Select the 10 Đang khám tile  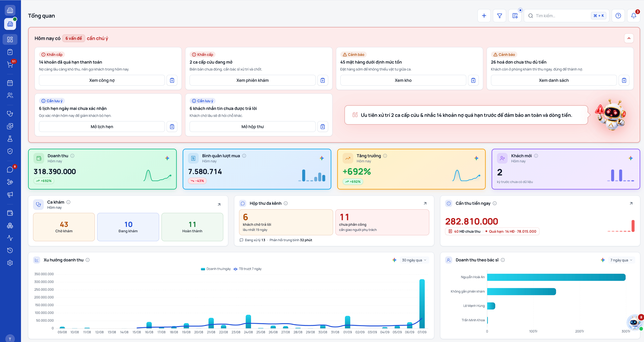(128, 227)
